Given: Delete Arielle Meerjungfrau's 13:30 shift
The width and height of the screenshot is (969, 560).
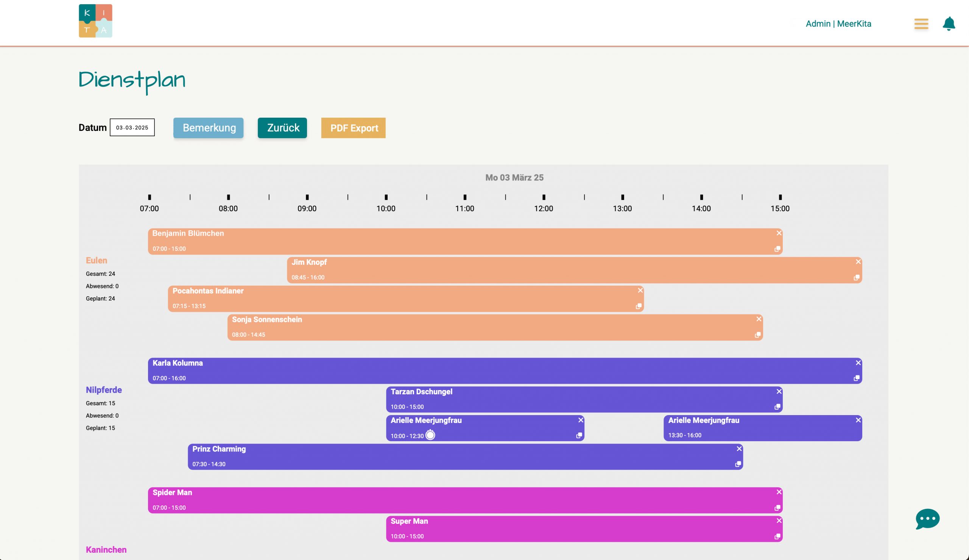Looking at the screenshot, I should [858, 420].
